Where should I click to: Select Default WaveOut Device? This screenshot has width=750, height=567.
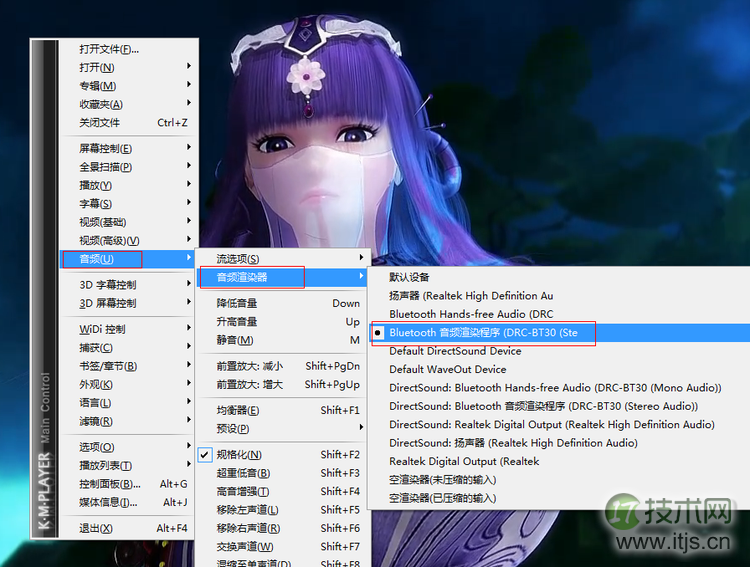pyautogui.click(x=560, y=369)
